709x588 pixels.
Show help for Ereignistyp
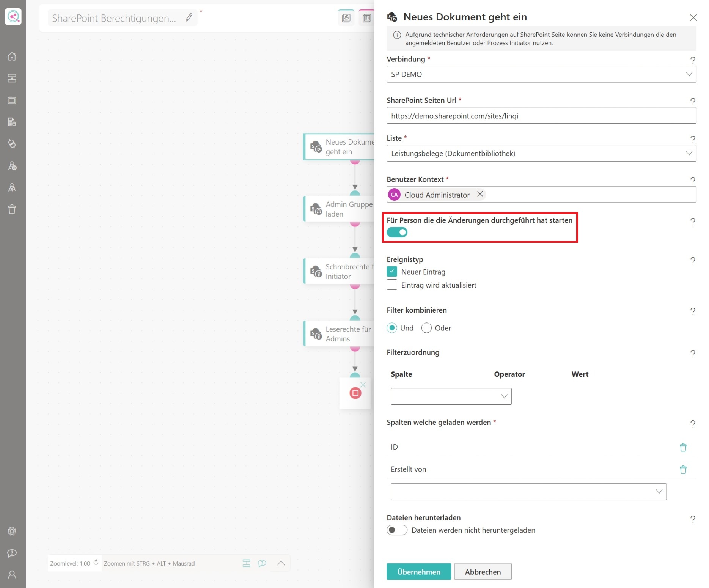(x=693, y=261)
